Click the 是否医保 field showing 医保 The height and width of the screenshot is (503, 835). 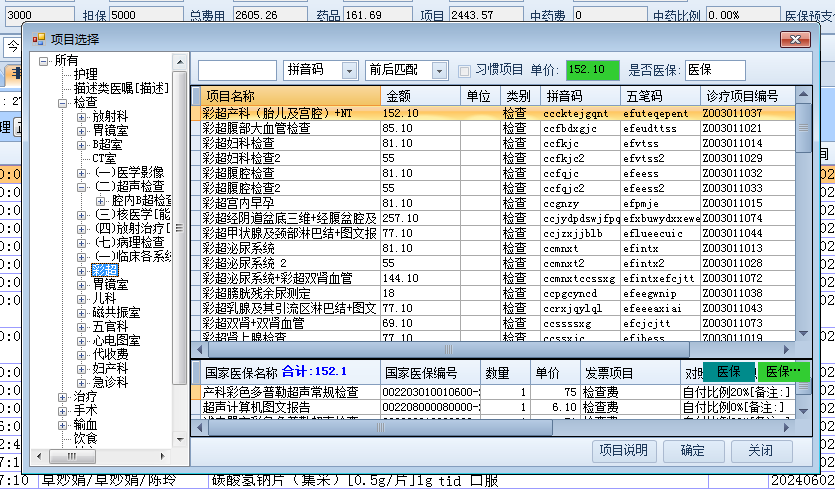[715, 70]
